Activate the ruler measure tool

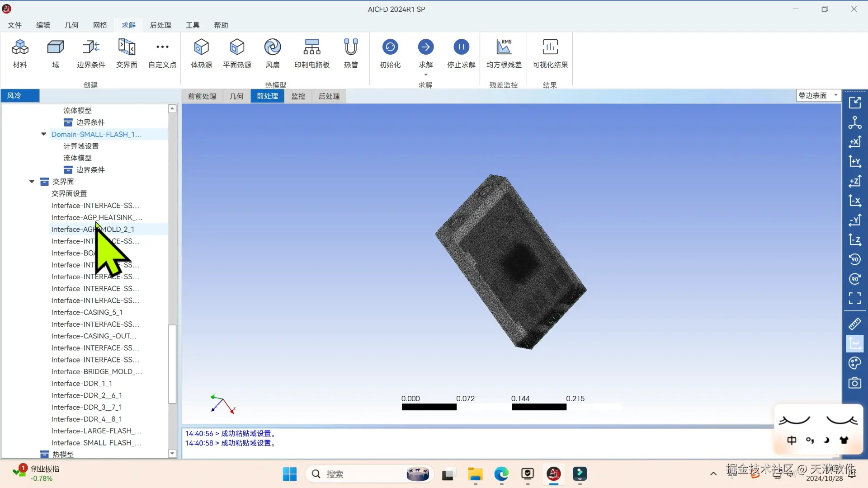click(854, 324)
